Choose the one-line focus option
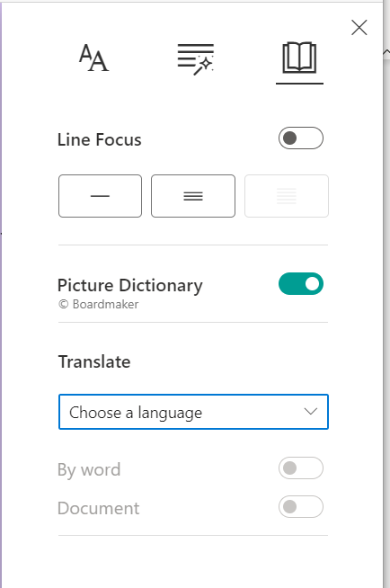 pos(100,196)
